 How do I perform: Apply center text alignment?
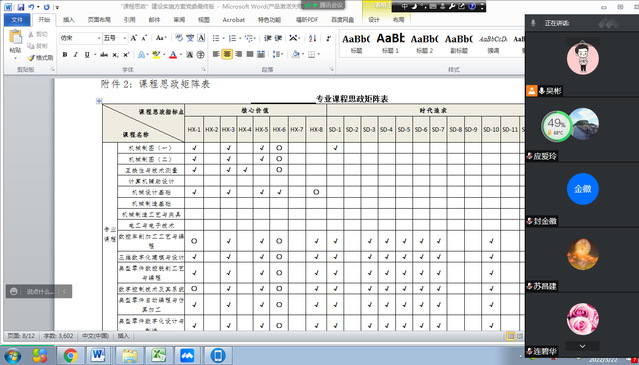[227, 54]
